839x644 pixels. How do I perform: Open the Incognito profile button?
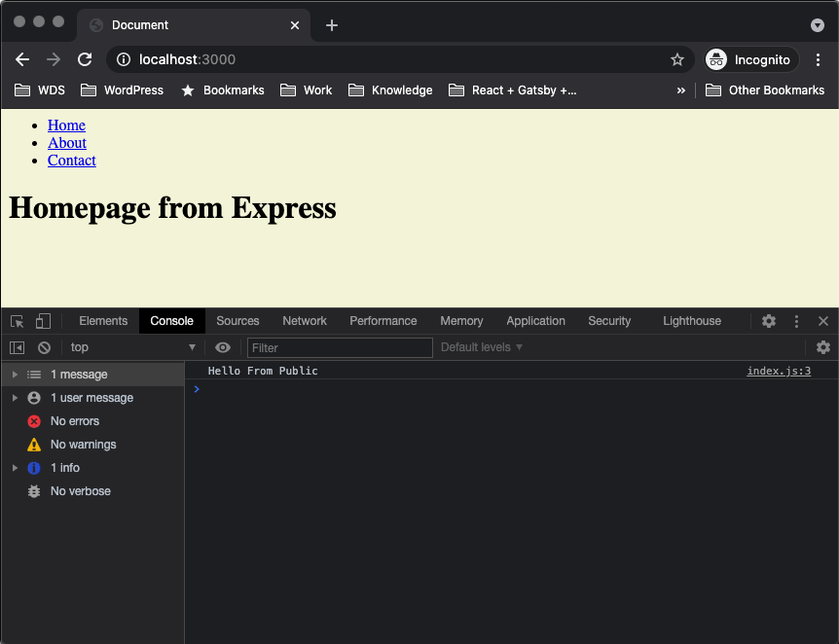[x=751, y=59]
